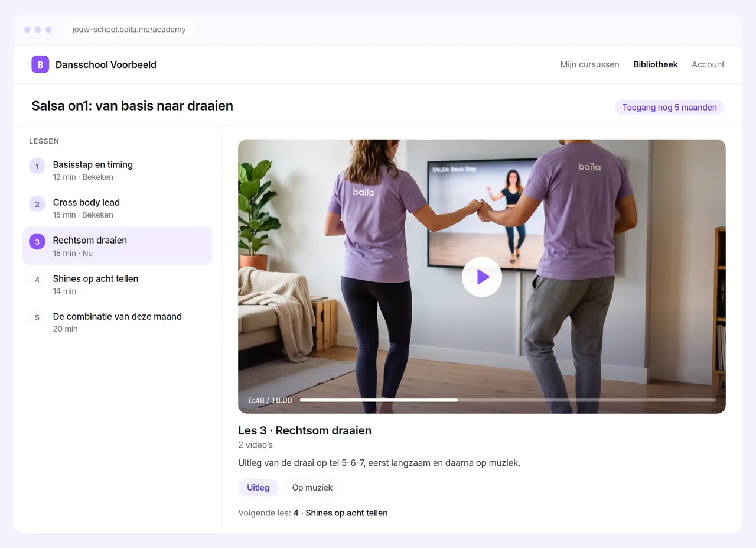Viewport: 756px width, 548px height.
Task: Click the browser address bar
Action: [129, 30]
